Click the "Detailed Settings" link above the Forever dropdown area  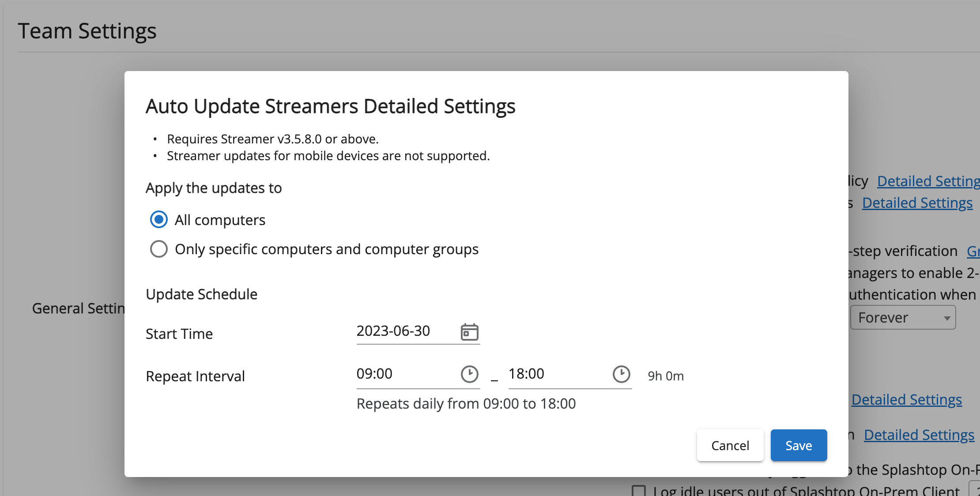point(907,399)
